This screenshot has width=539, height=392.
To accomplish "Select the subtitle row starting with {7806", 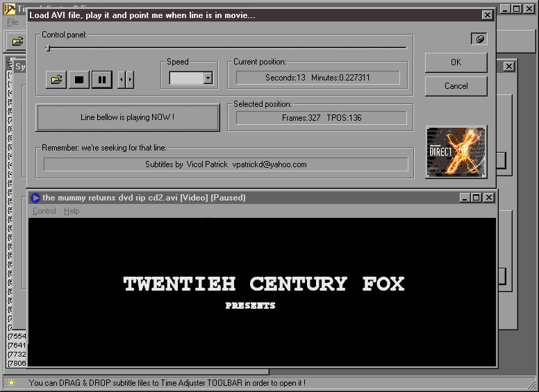I will [x=17, y=363].
